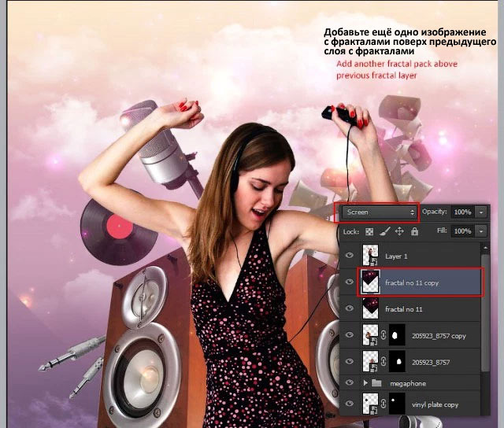Viewport: 504px width, 428px height.
Task: Click the link icon on 205923_8757 layer
Action: pyautogui.click(x=384, y=362)
